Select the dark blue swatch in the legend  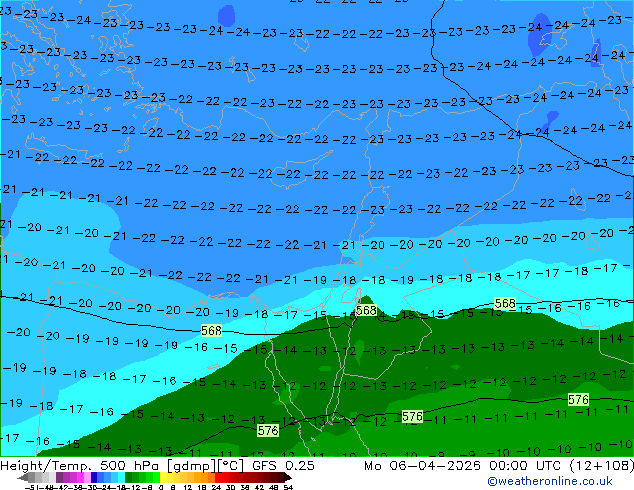pos(94,477)
